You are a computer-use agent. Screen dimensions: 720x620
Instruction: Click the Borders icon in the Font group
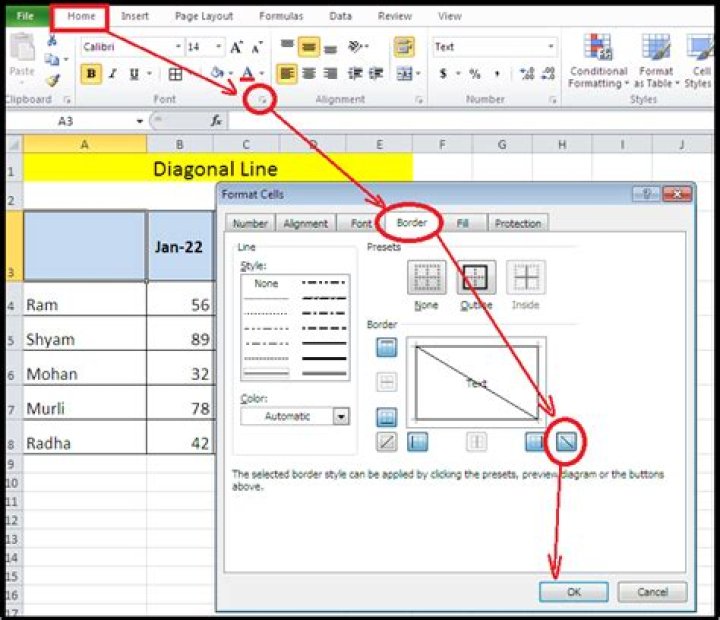click(x=175, y=73)
